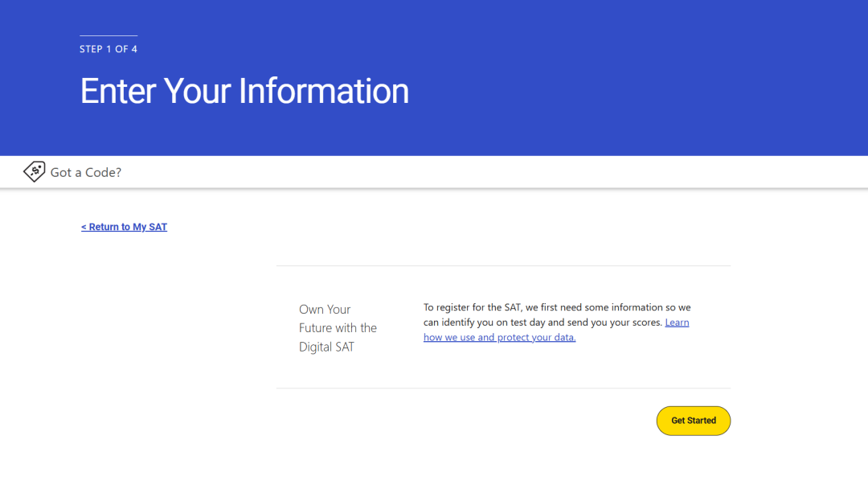Screen dimensions: 868x481
Task: Click the divider line above the info section
Action: 503,265
